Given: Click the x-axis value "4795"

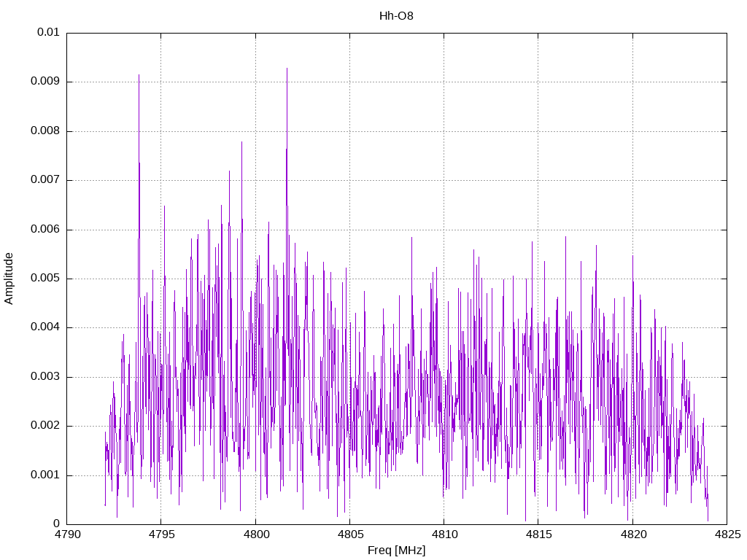Looking at the screenshot, I should tap(161, 534).
